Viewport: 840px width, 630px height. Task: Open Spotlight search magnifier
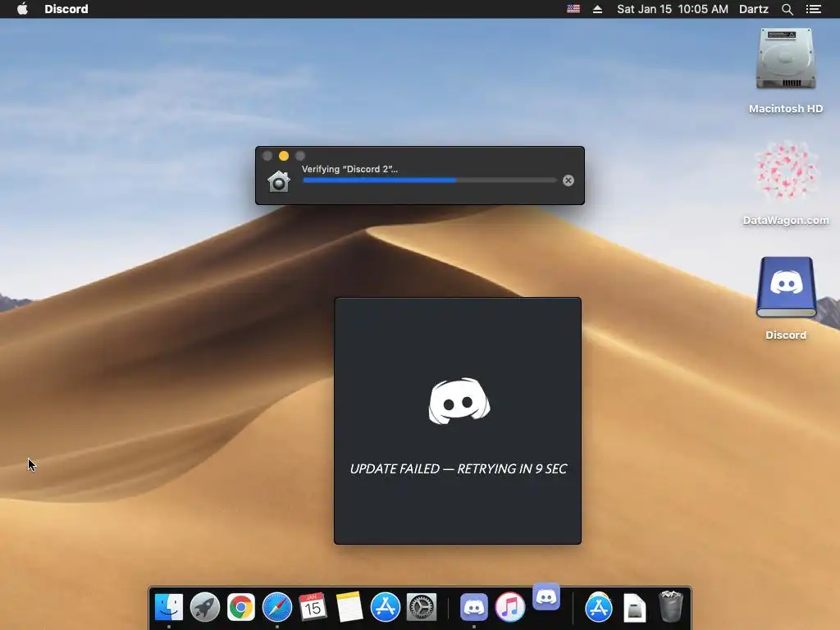(x=787, y=9)
